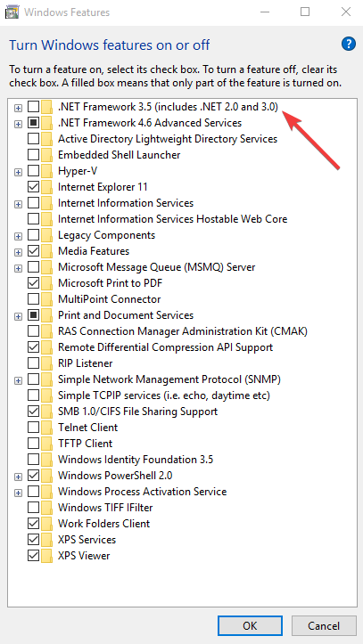Select the Windows TIFF IFilter item
363x644 pixels.
point(105,508)
